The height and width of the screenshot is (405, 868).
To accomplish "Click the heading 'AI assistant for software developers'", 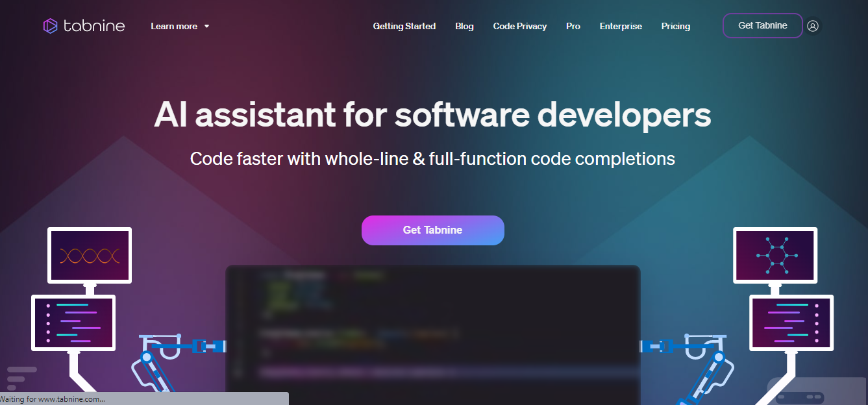I will pos(433,115).
